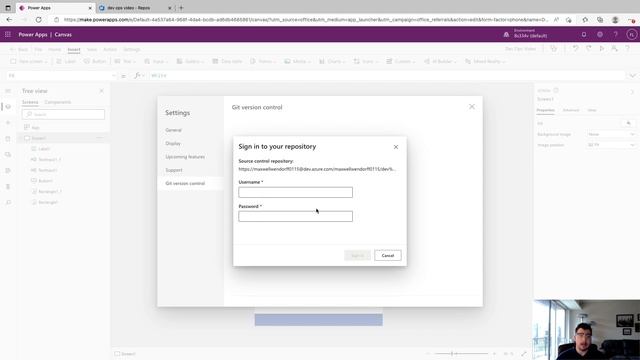Open the Display settings section
The image size is (640, 360).
173,143
